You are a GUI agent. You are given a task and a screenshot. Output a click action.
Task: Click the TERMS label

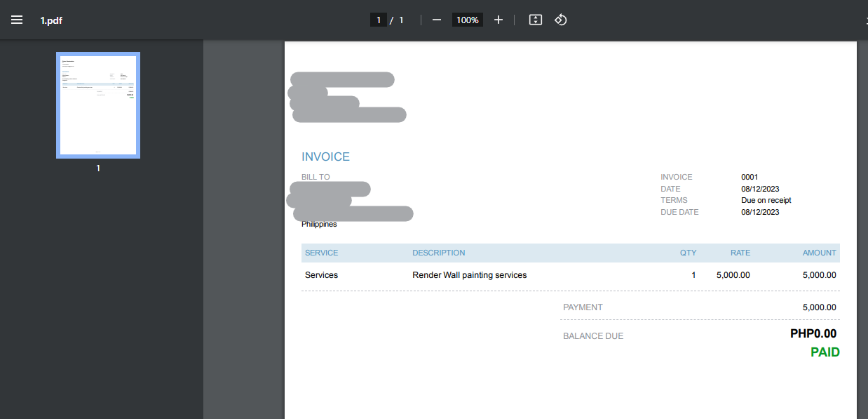point(674,200)
